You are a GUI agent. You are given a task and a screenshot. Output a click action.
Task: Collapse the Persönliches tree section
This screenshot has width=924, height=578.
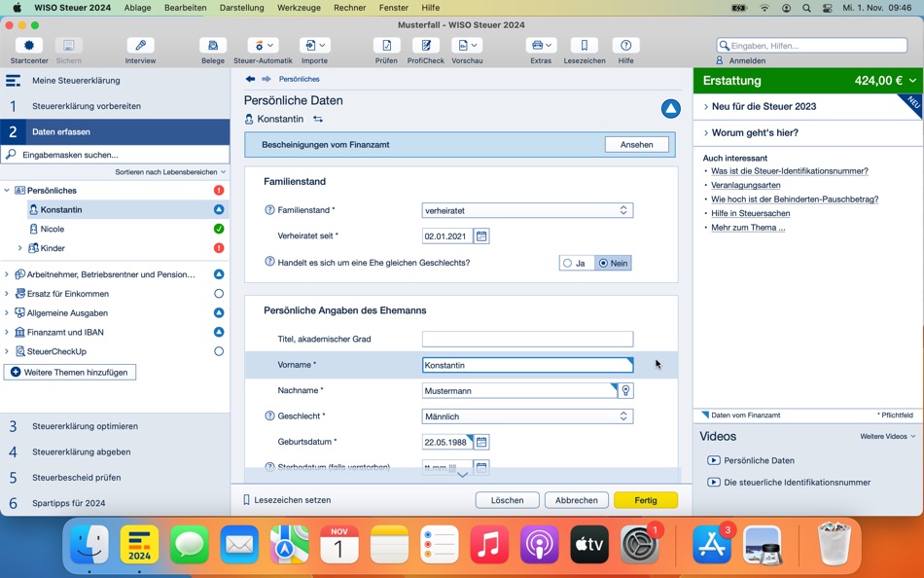click(7, 191)
